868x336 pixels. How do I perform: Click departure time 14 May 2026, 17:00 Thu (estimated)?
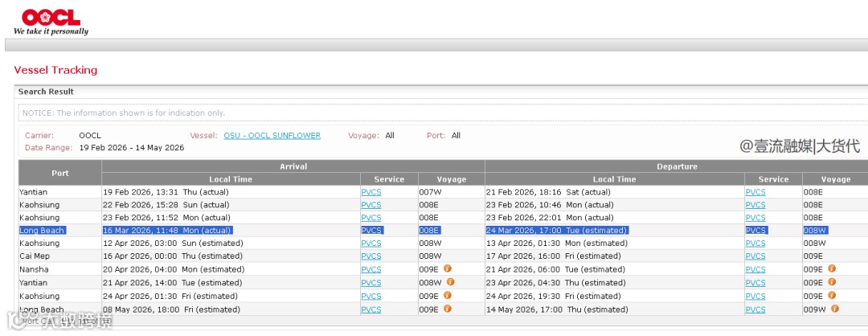(x=556, y=309)
